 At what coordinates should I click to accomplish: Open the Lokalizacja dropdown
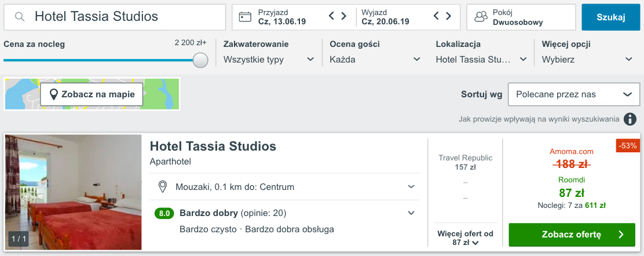click(x=481, y=60)
